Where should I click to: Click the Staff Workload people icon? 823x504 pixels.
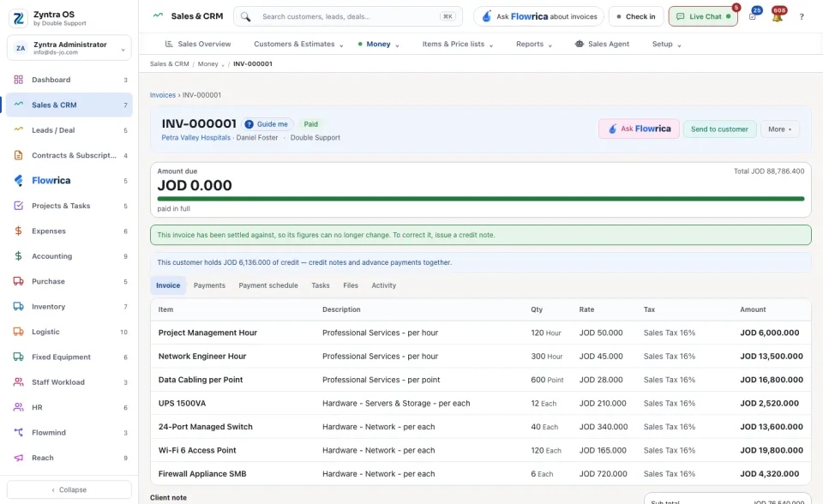[x=18, y=382]
